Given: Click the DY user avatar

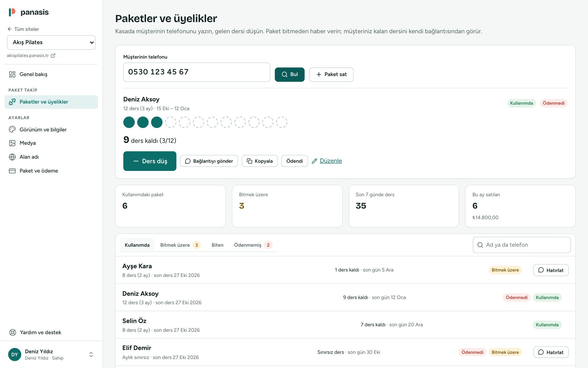Looking at the screenshot, I should tap(15, 354).
